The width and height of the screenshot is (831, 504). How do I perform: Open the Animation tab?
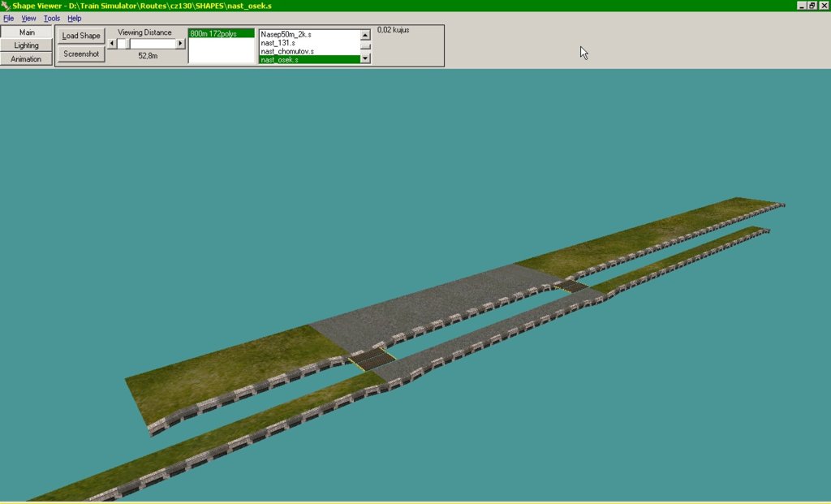(x=26, y=59)
